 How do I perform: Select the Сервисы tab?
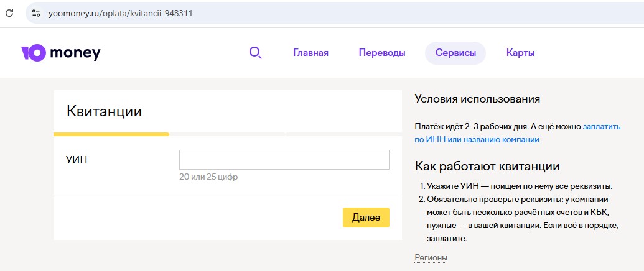click(x=455, y=53)
